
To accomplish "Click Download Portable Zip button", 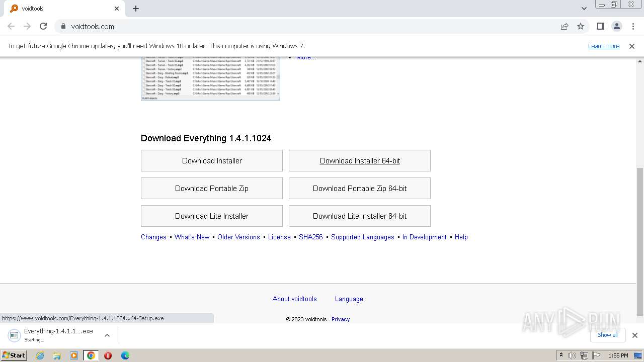I will point(212,189).
